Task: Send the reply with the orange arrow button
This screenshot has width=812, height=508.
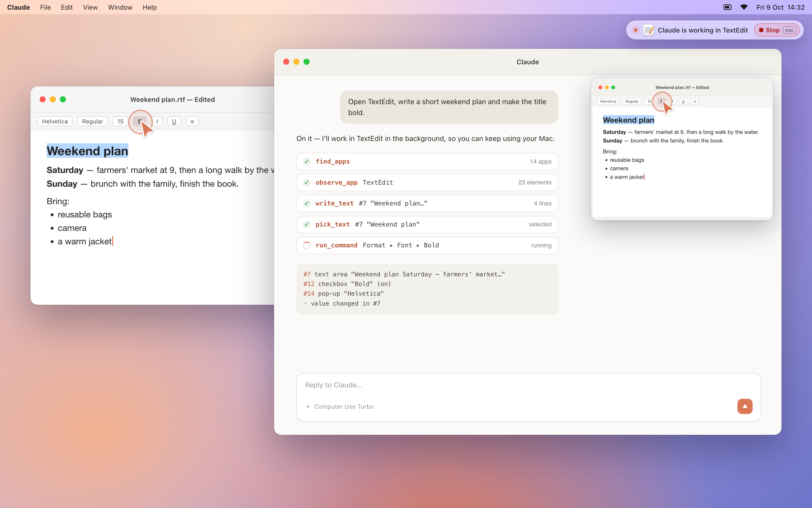Action: click(x=745, y=406)
